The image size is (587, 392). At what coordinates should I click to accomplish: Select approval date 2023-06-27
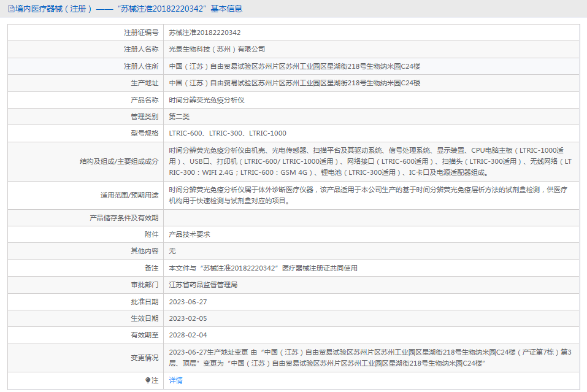point(188,302)
